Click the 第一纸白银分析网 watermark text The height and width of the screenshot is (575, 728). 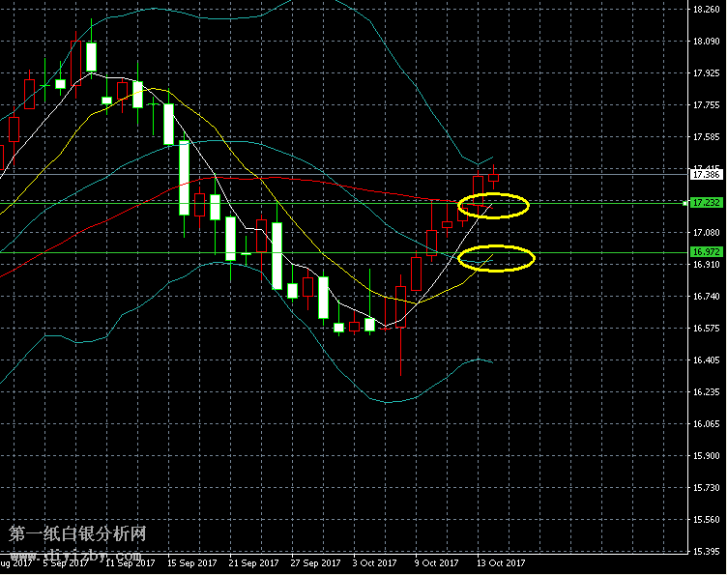77,533
